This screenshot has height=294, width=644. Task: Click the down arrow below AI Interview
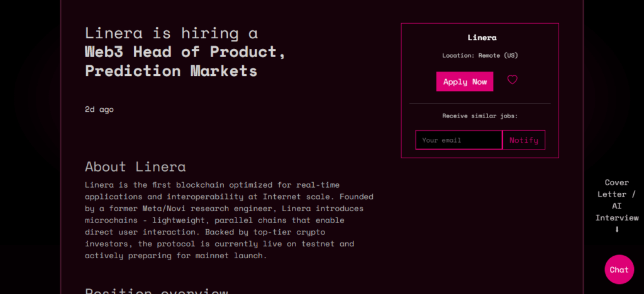(617, 229)
